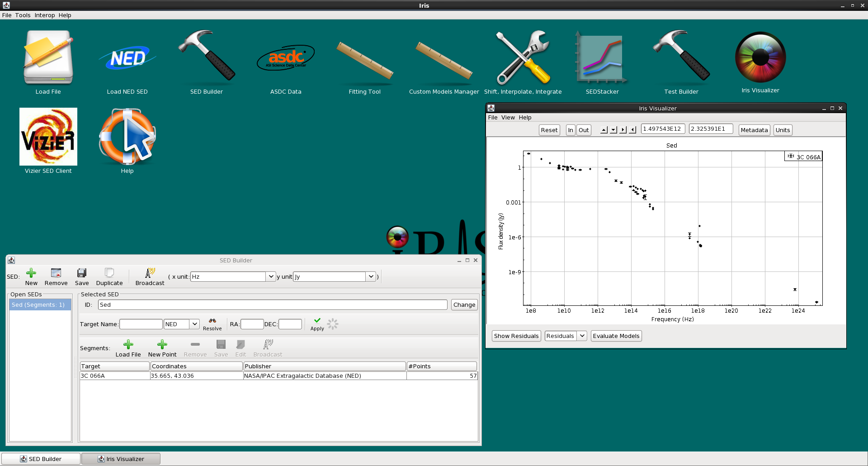Image resolution: width=868 pixels, height=466 pixels.
Task: Sort by the Coordinates column header
Action: 196,366
